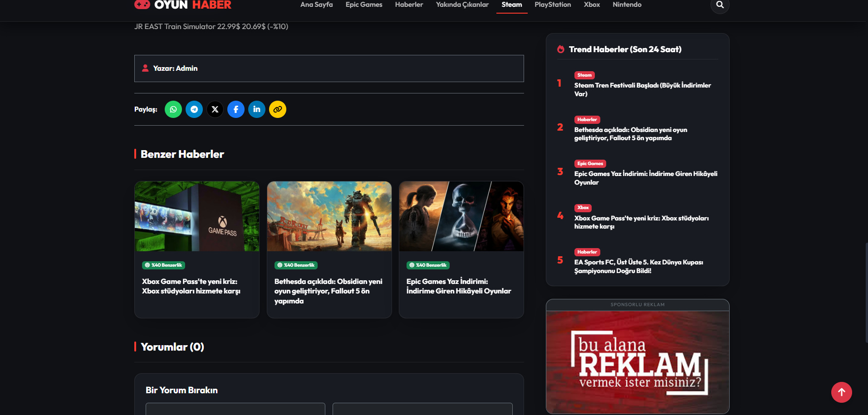Screen dimensions: 868x415
Task: Open similar card title Xbox Game Pass'te yeni kriz
Action: (x=191, y=286)
